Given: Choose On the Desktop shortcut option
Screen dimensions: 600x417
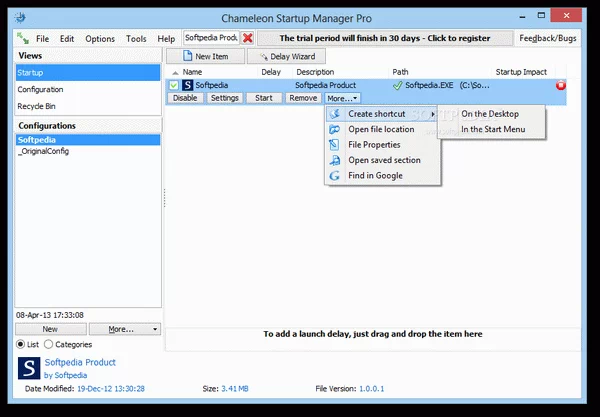Looking at the screenshot, I should coord(491,114).
